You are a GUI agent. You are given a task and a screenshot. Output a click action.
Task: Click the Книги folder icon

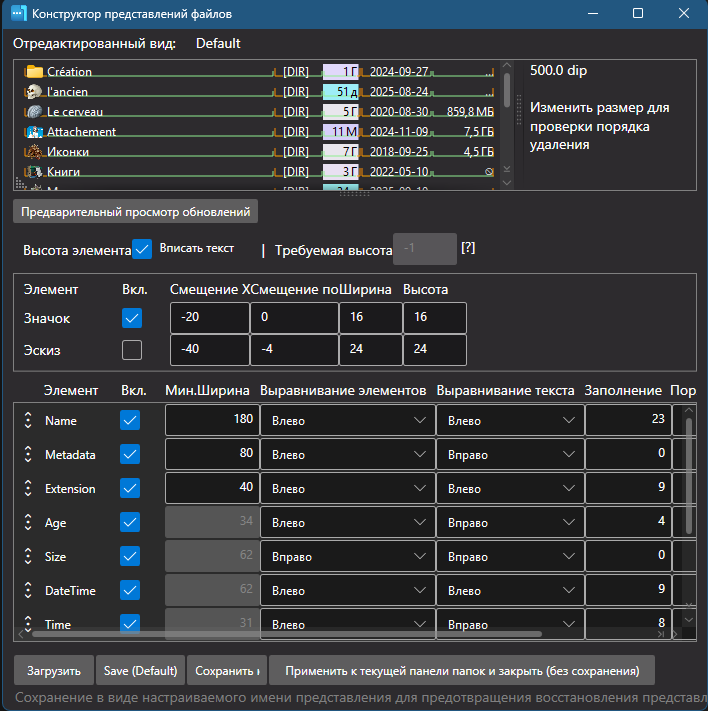point(34,172)
